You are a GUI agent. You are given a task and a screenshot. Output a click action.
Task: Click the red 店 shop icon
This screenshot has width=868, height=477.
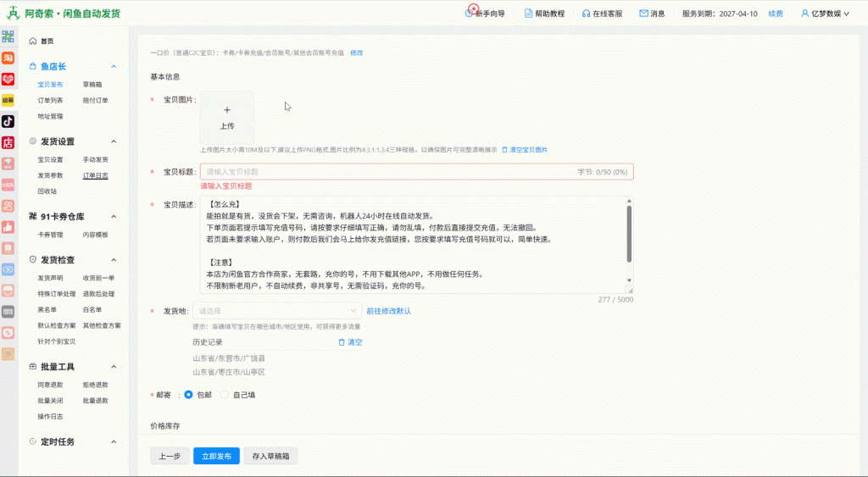(8, 142)
